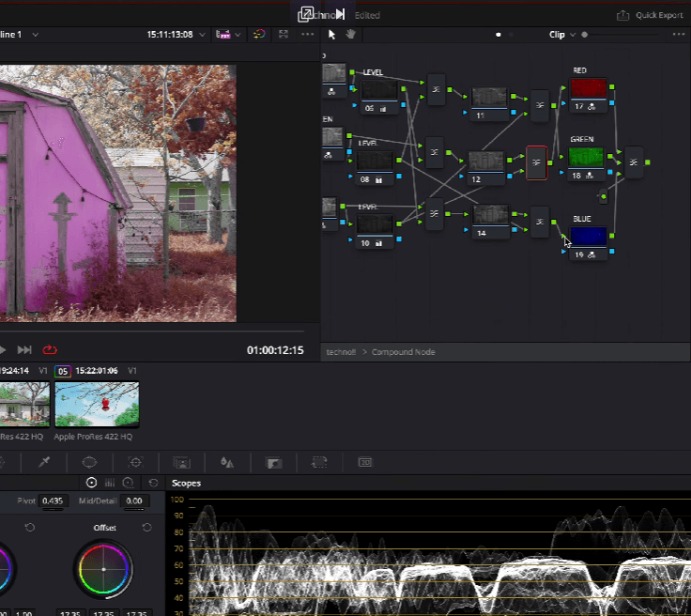
Task: Click technoII in node breadcrumb path
Action: 341,352
